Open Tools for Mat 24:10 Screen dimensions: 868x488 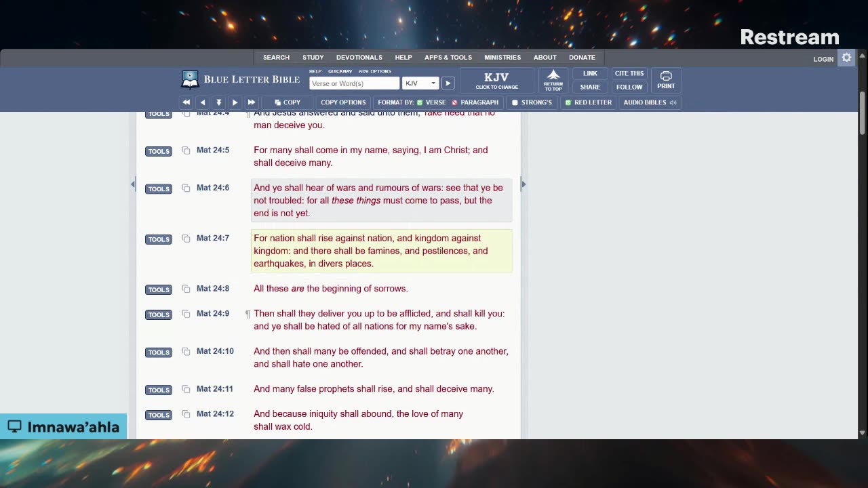[159, 352]
